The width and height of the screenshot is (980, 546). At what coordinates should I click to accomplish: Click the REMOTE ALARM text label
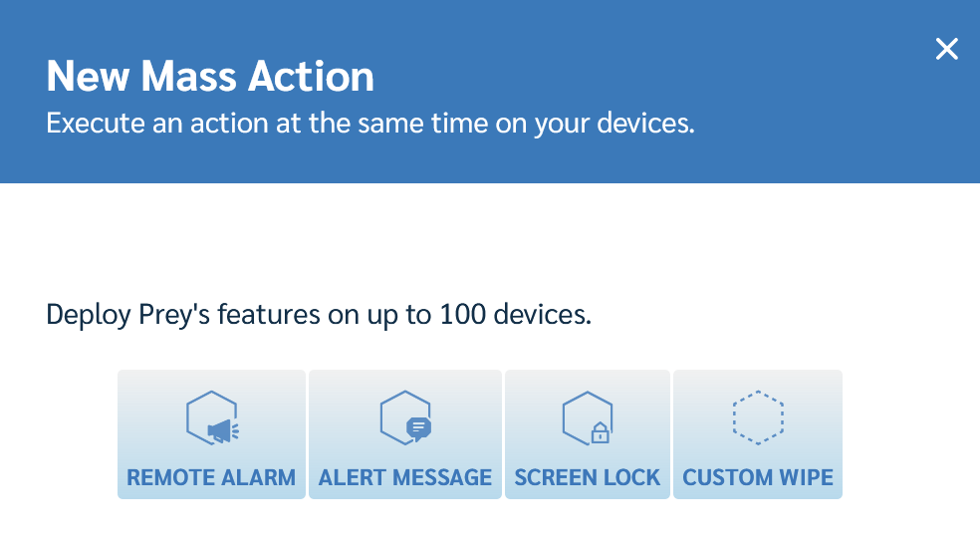[211, 478]
